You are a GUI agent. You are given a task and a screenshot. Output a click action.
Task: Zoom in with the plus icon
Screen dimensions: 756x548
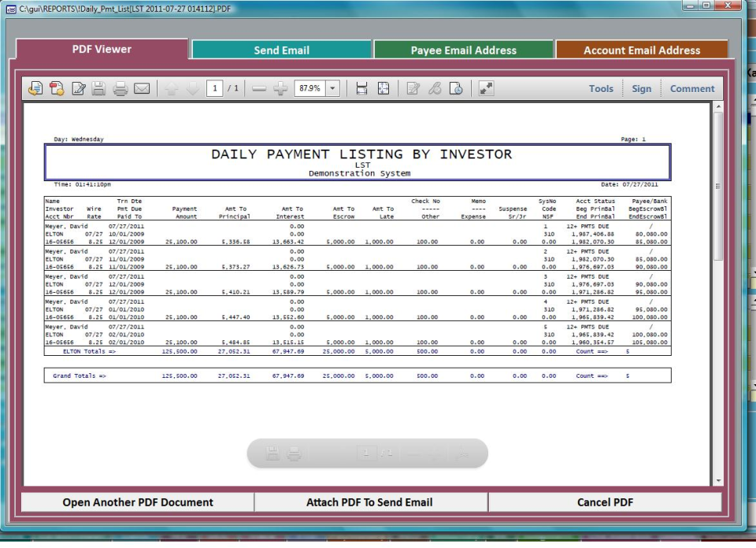click(x=280, y=89)
